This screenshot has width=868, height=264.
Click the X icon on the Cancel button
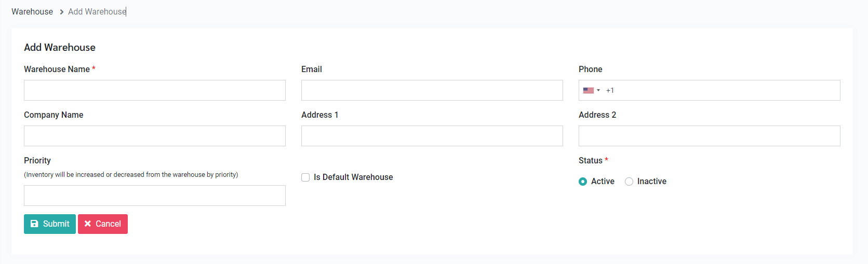pos(88,224)
